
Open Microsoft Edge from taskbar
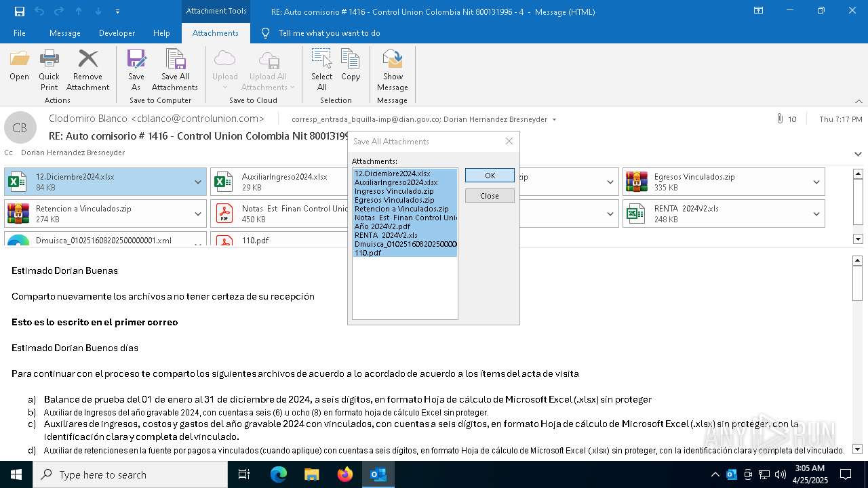279,474
